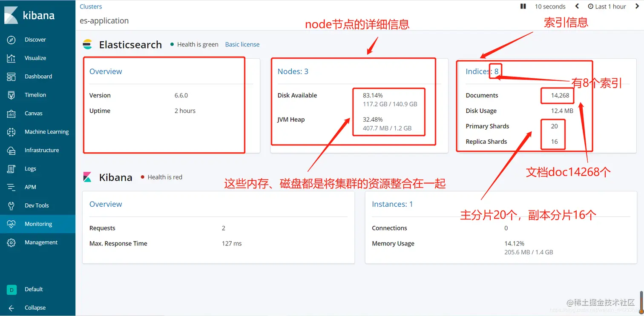
Task: Open the Timelion menu item
Action: 35,95
